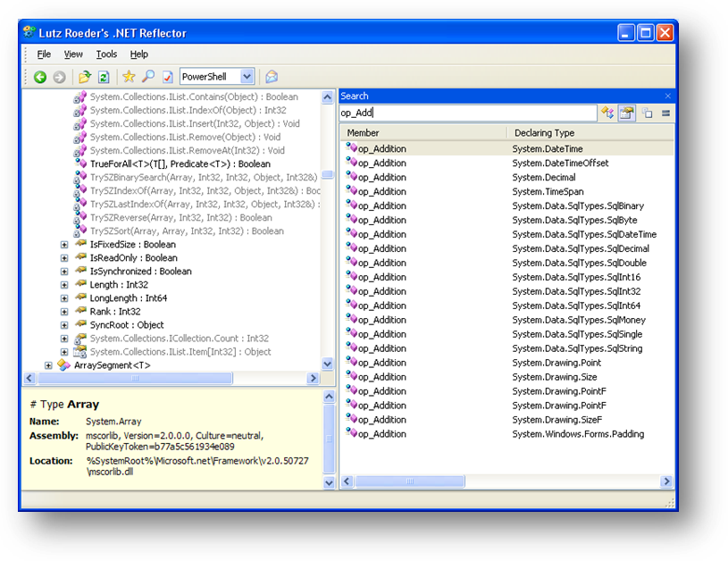Click the envelope icon beside language dropdown

click(272, 78)
